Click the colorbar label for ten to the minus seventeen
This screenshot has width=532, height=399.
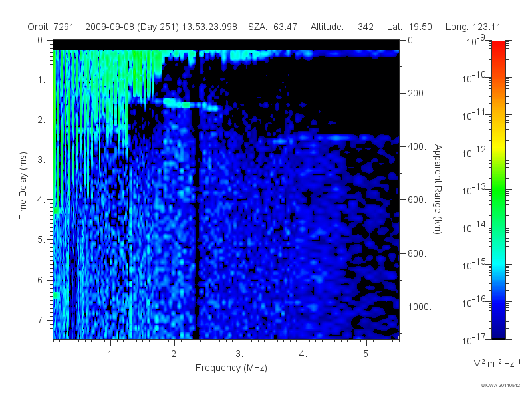click(x=473, y=338)
